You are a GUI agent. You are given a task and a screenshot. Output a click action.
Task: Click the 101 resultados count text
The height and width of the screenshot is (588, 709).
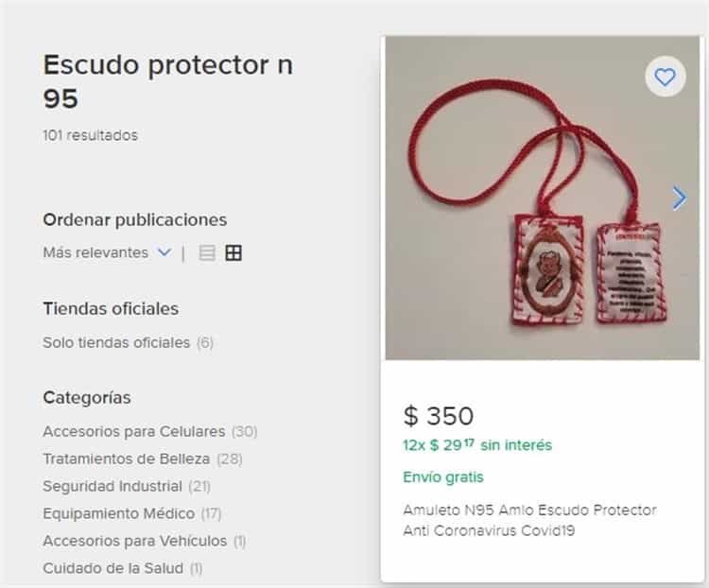(91, 135)
